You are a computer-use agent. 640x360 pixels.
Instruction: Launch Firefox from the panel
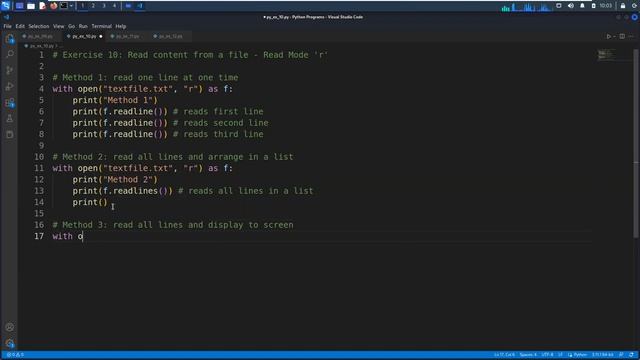53,6
